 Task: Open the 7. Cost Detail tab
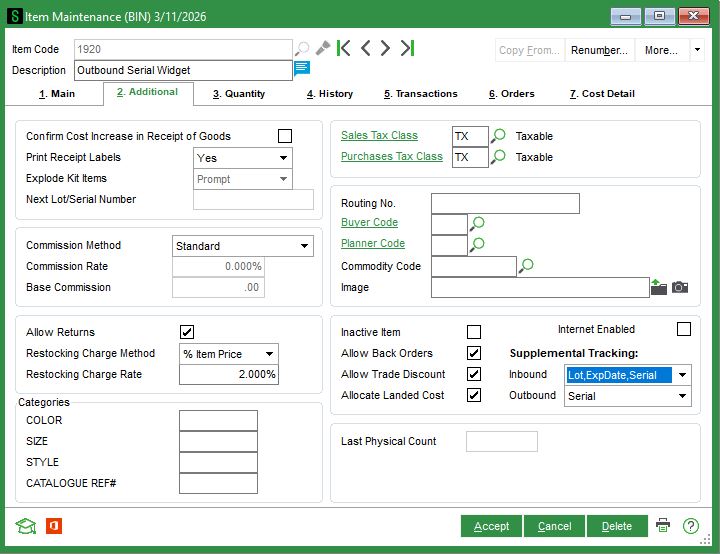pyautogui.click(x=602, y=94)
